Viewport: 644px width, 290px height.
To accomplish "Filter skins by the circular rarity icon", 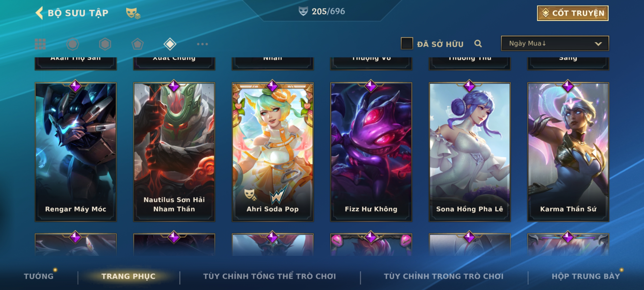I will coord(73,44).
